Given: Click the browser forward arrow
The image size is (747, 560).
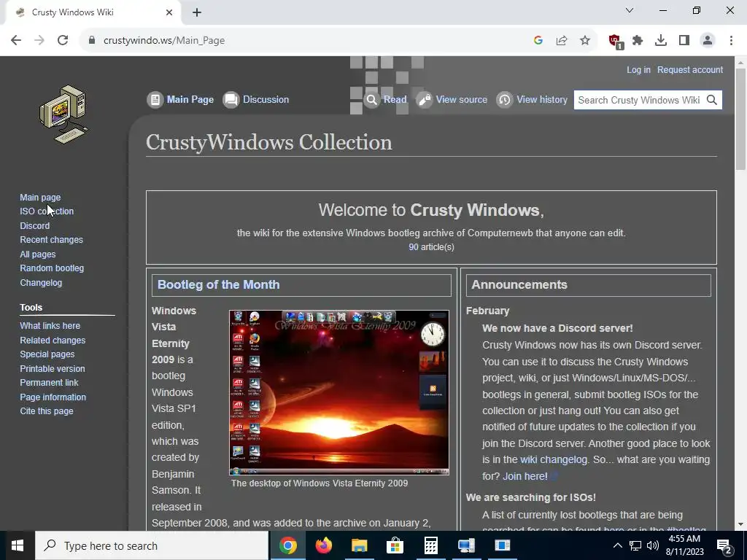Looking at the screenshot, I should click(x=39, y=41).
